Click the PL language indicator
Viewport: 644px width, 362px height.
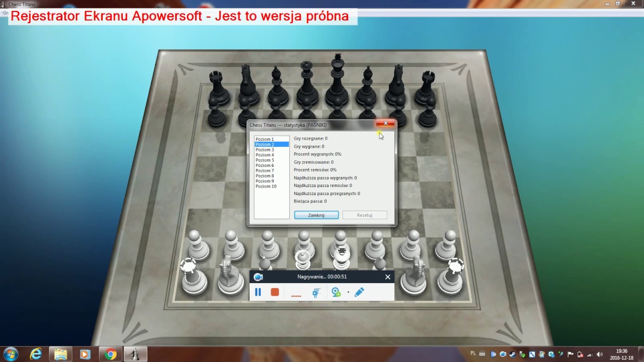pyautogui.click(x=473, y=353)
